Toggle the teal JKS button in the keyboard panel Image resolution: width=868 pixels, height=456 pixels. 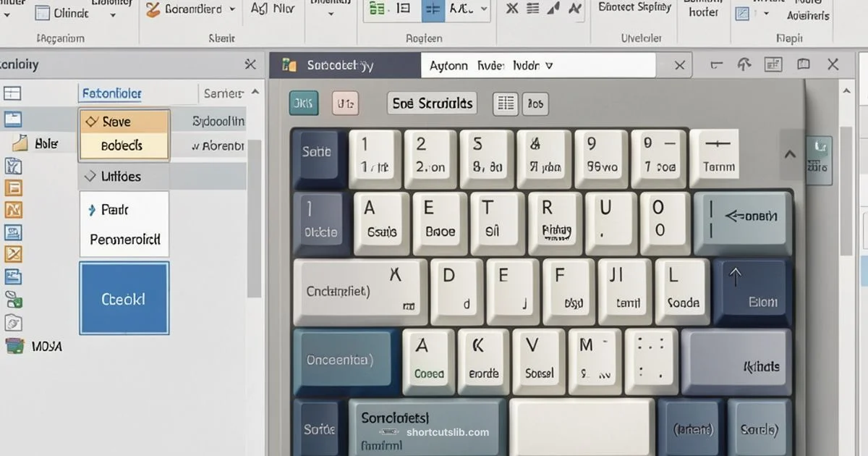303,103
